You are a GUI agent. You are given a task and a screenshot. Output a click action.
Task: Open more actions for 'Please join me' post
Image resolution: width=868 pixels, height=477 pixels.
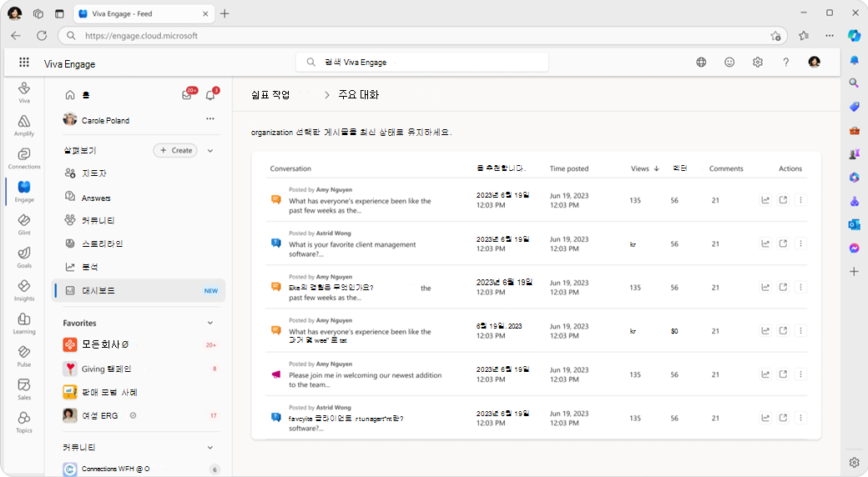(800, 374)
